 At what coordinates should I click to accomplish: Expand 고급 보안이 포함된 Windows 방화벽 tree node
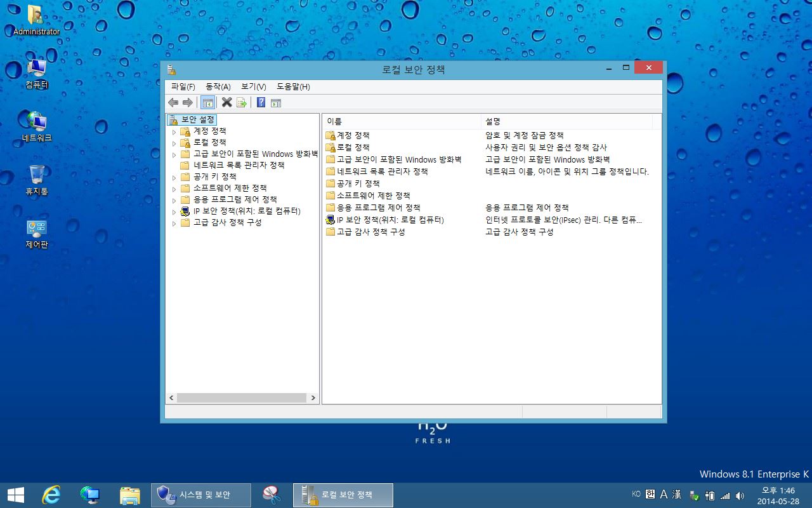tap(174, 155)
